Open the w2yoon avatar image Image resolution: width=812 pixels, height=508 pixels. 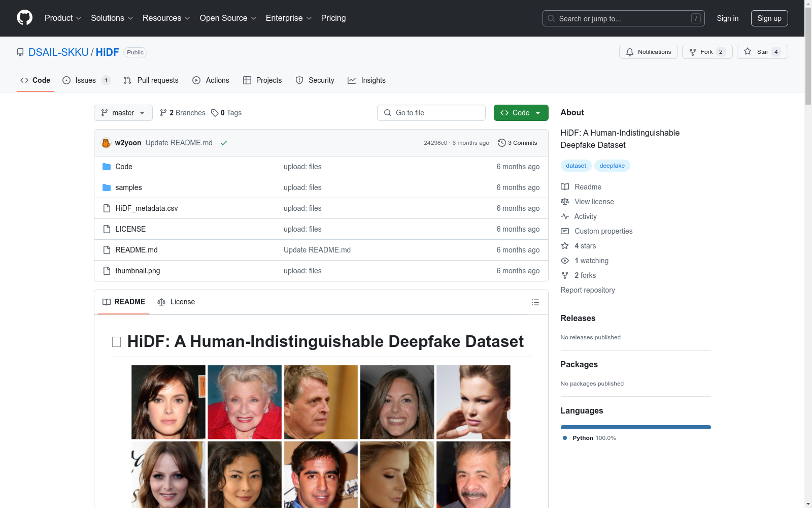[106, 143]
